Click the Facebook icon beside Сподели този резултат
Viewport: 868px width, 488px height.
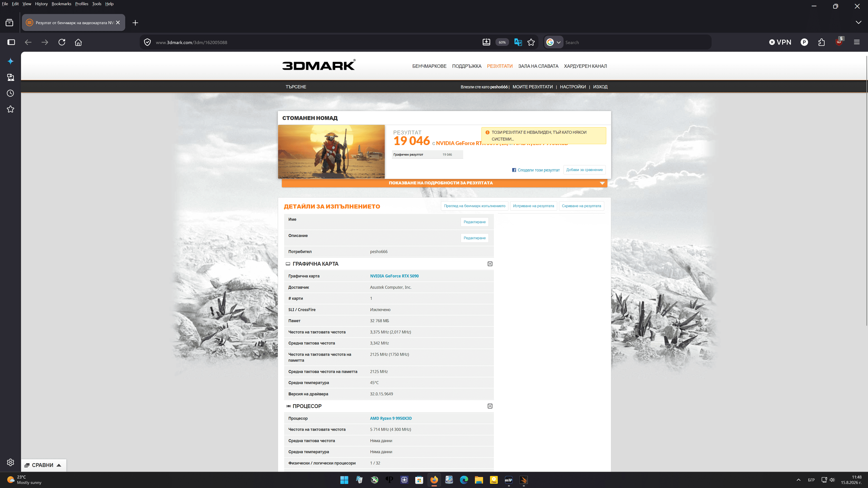[514, 170]
